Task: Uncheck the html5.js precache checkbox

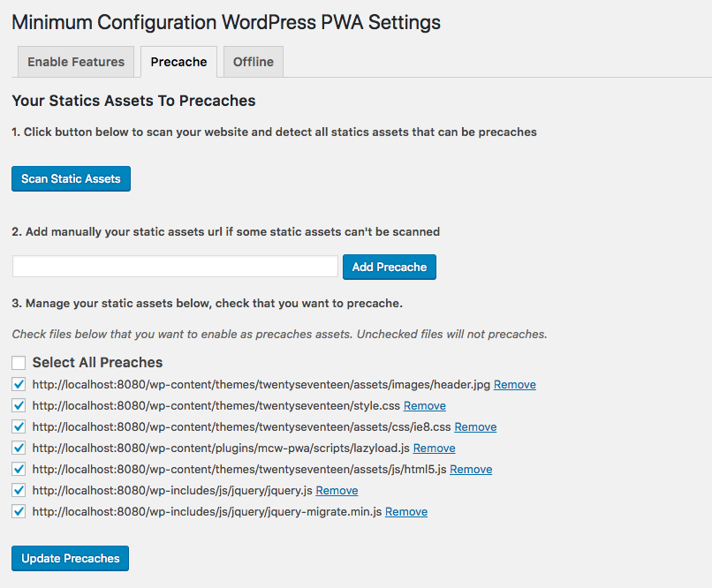Action: click(x=19, y=469)
